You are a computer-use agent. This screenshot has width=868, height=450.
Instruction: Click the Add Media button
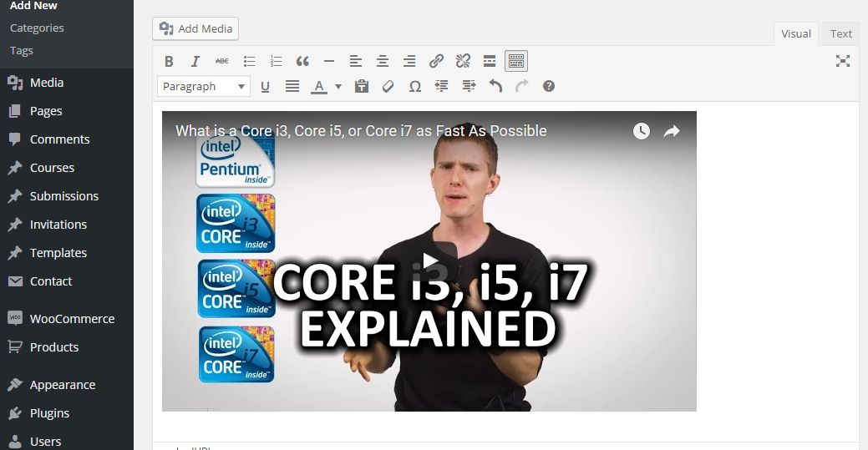195,28
